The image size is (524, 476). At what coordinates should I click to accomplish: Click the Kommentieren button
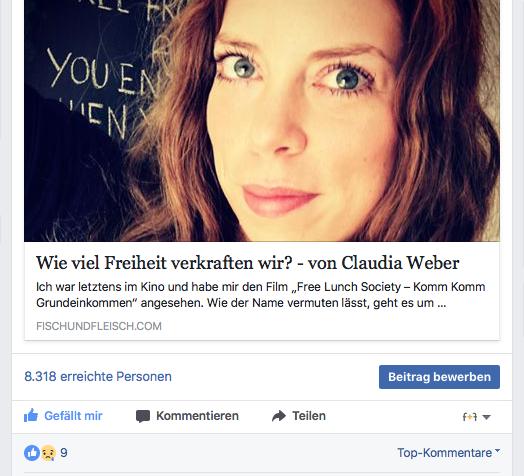tap(187, 416)
